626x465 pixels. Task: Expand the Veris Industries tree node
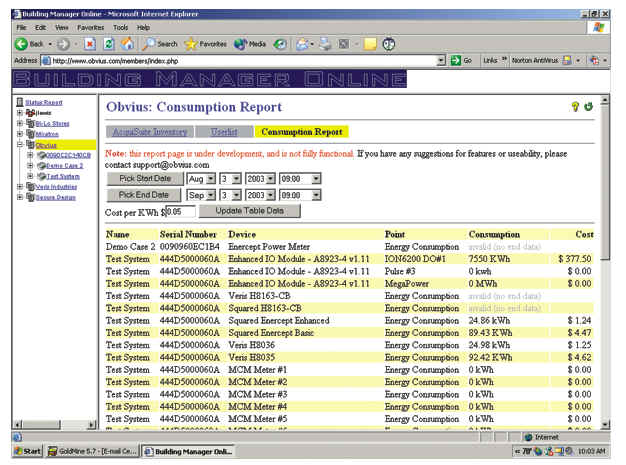pos(20,186)
